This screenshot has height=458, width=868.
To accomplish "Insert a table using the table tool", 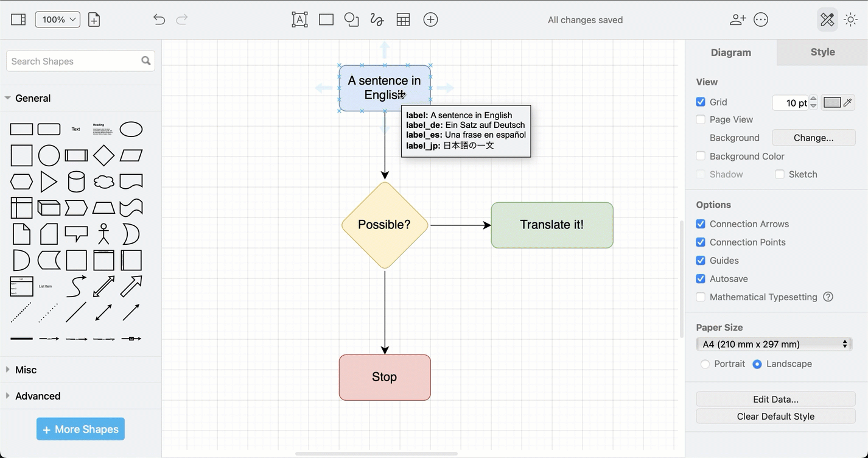I will pos(403,19).
